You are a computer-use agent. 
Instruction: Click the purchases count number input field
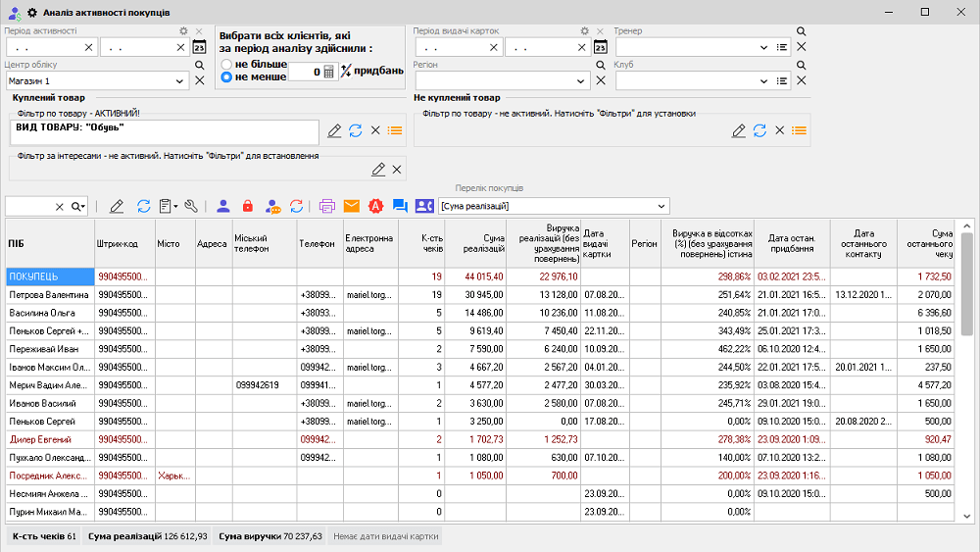tap(304, 71)
